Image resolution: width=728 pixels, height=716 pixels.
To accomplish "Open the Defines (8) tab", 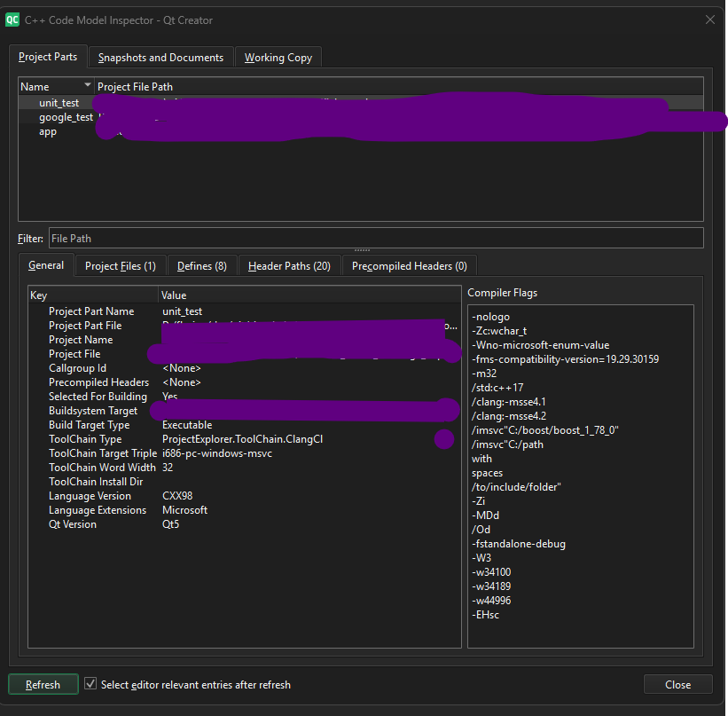I will 202,266.
